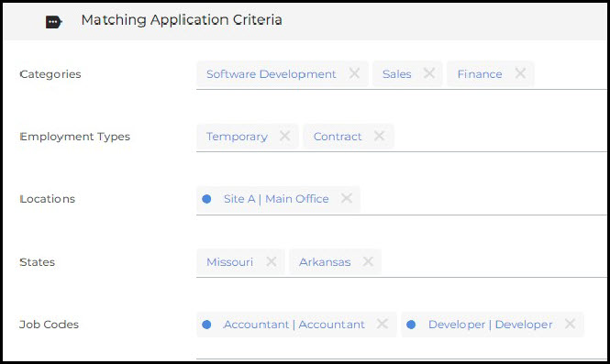Delete the Temporary employment type chip
610x364 pixels.
tap(284, 136)
